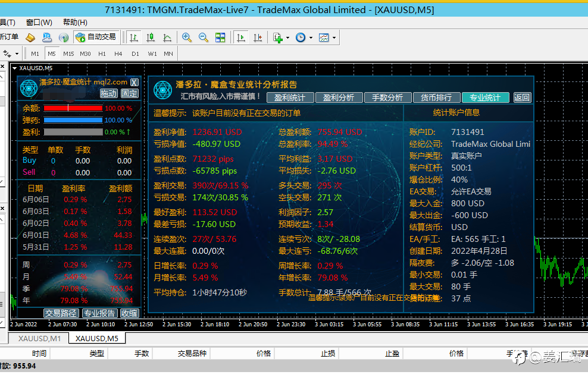Click the blue 弹药 ammo bar
Screen dimensions: 588x381
pos(73,120)
